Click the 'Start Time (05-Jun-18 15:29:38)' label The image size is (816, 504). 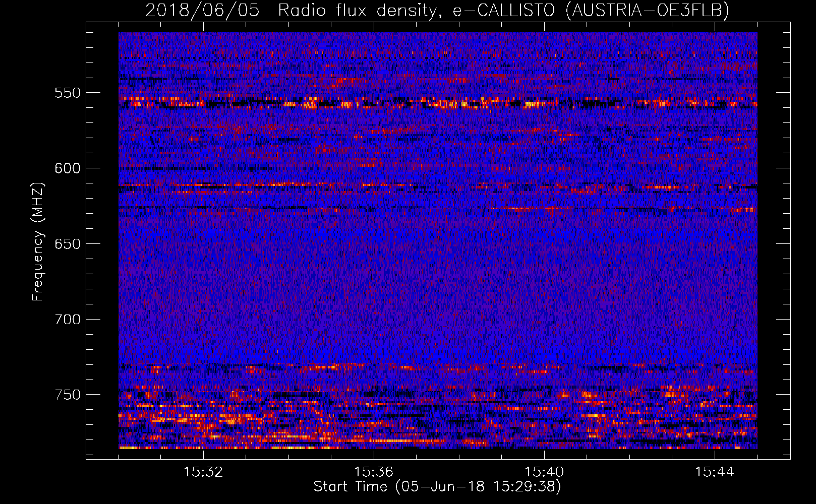[x=437, y=487]
